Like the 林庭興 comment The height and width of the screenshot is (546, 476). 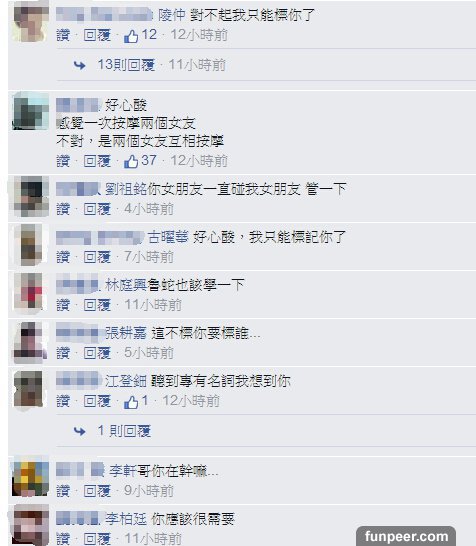tap(63, 305)
